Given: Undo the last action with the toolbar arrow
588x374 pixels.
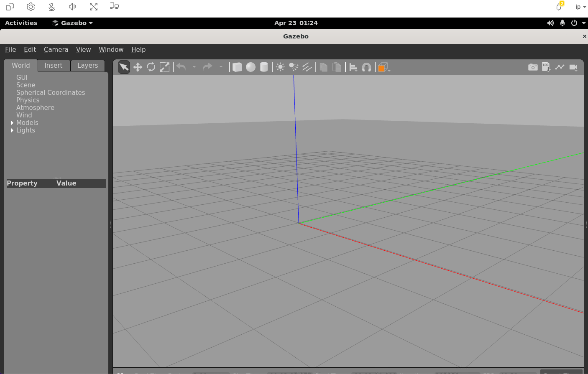Looking at the screenshot, I should (x=181, y=67).
